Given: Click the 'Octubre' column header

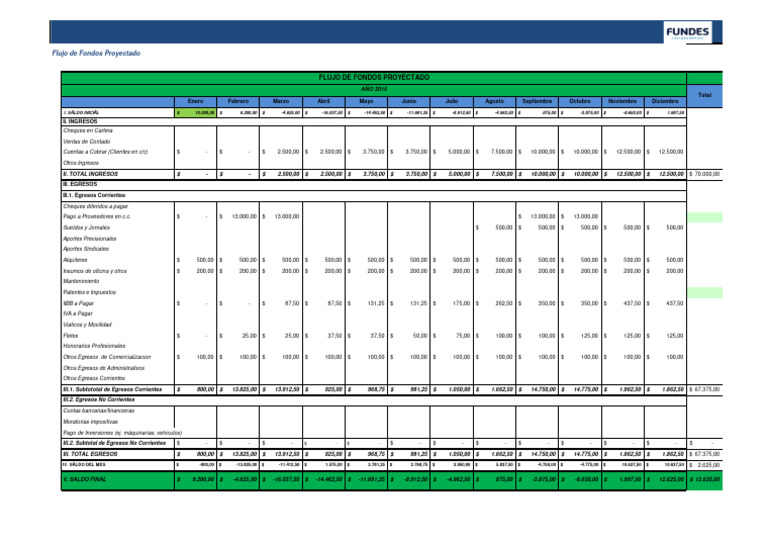Looking at the screenshot, I should click(580, 101).
